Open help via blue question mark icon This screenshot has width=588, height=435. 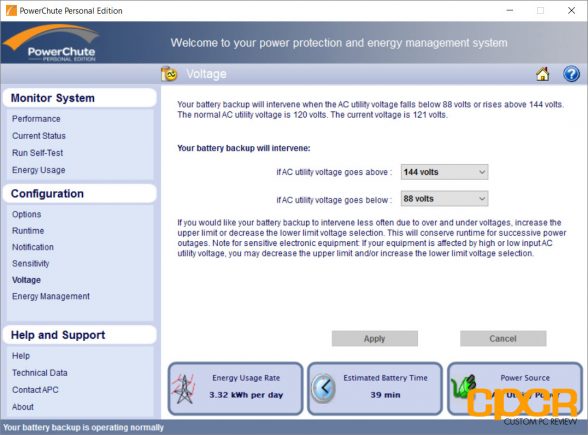(x=571, y=74)
